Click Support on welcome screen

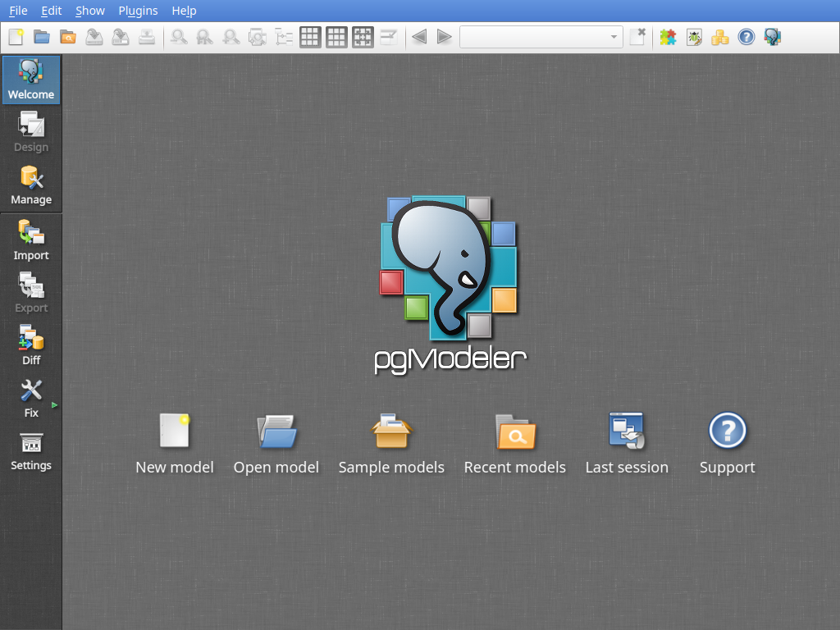pyautogui.click(x=728, y=443)
